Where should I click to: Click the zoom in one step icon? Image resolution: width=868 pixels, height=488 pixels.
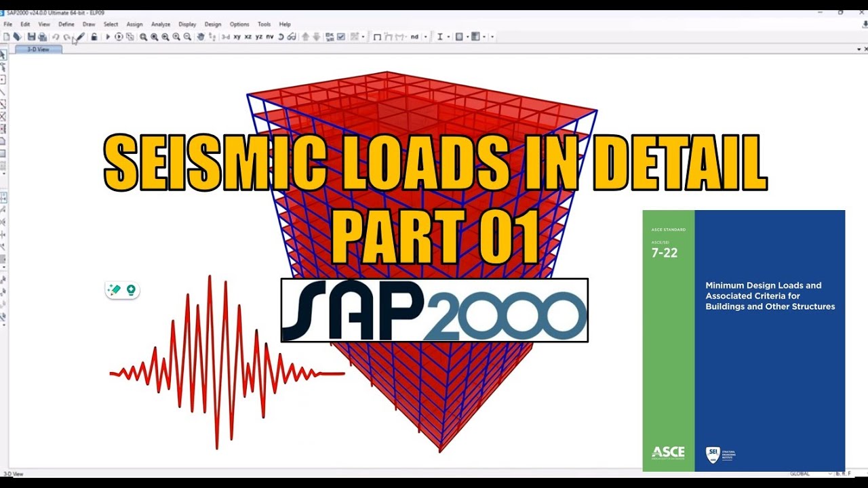pyautogui.click(x=176, y=37)
